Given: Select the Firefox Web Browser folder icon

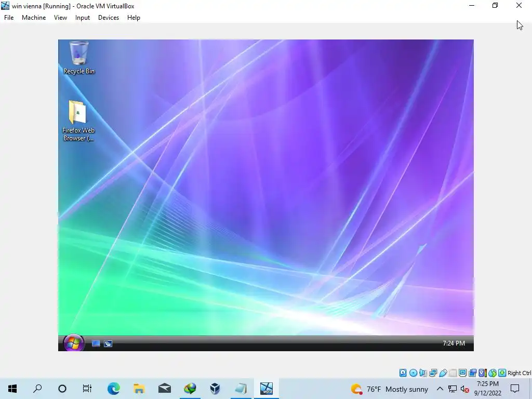Looking at the screenshot, I should [x=79, y=121].
